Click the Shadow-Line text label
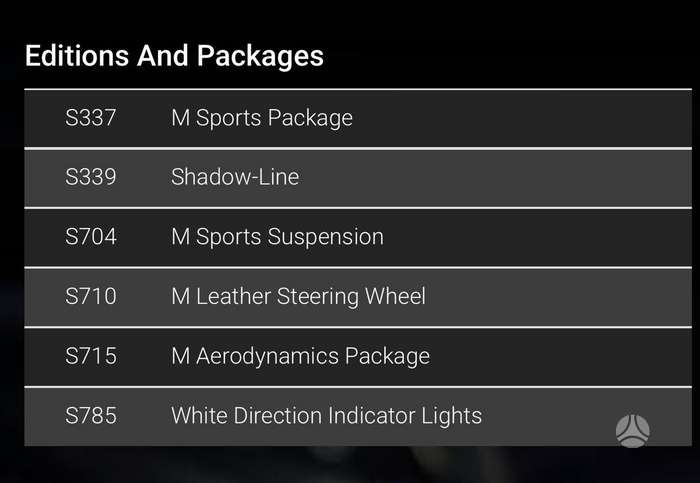This screenshot has height=483, width=700. (x=235, y=177)
